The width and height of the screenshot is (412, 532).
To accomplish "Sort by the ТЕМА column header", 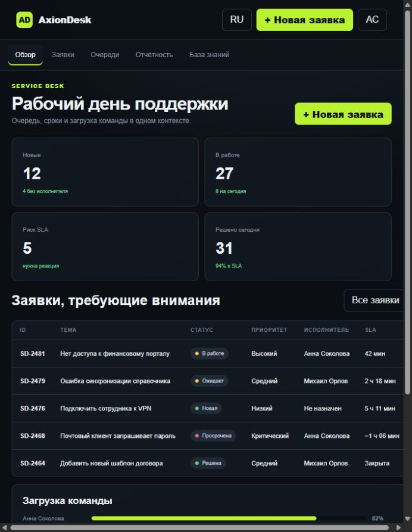I will (68, 330).
